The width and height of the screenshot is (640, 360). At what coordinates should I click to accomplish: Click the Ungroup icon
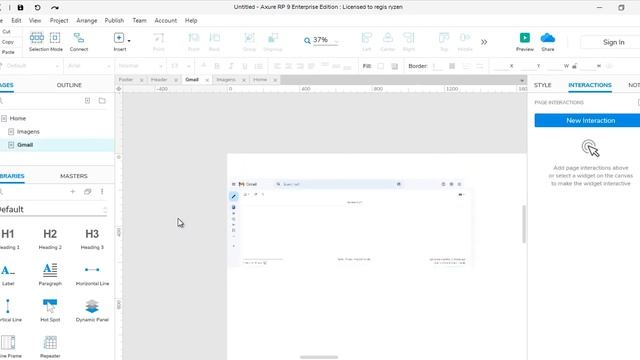tap(273, 38)
